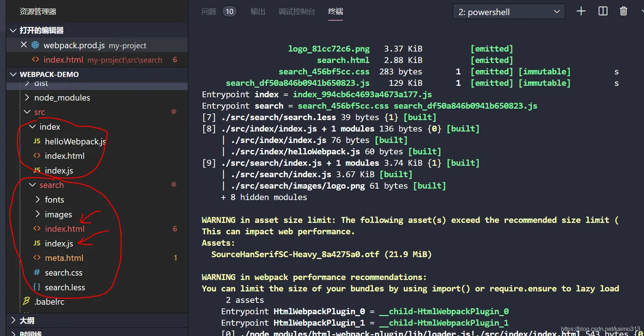Click 'search_456bf5cc.css' asset line in terminal
This screenshot has width=644, height=336.
tap(324, 72)
